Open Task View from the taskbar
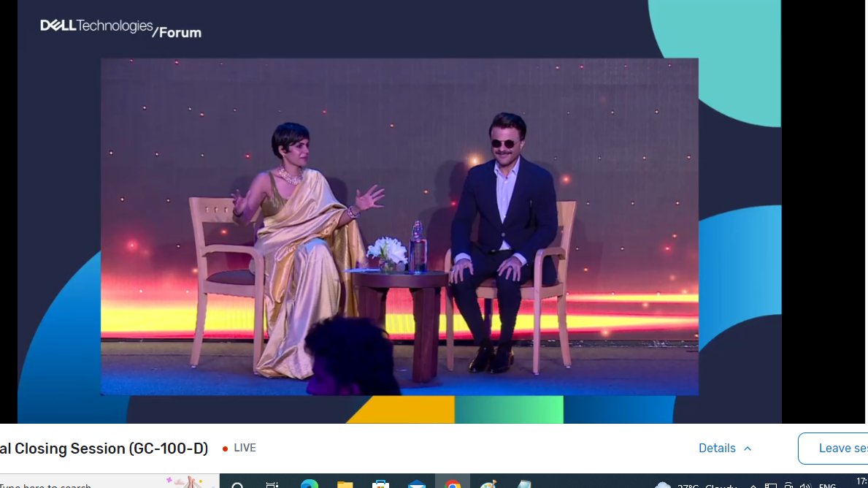Screen dimensions: 868x488 coord(272,484)
